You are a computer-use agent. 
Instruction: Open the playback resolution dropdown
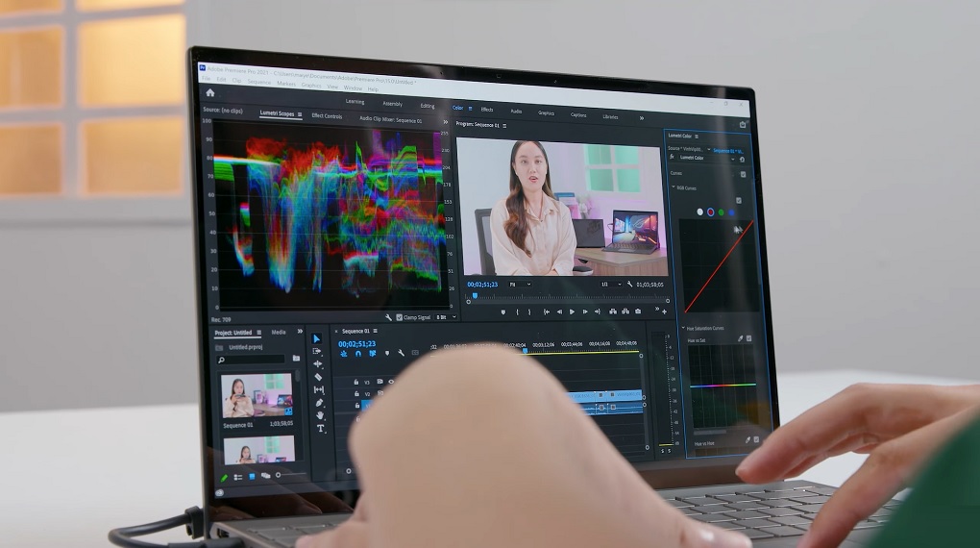coord(611,284)
